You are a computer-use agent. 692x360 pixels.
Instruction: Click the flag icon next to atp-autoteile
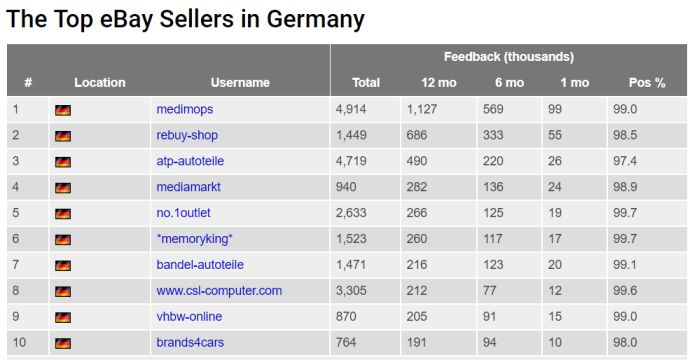(x=63, y=162)
